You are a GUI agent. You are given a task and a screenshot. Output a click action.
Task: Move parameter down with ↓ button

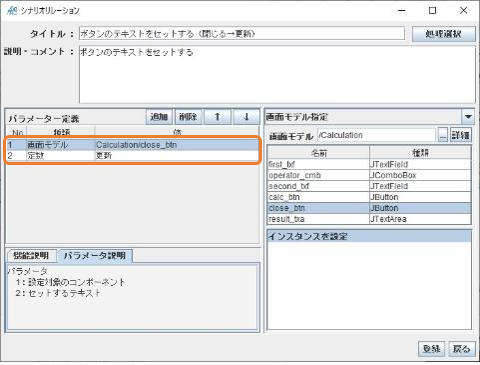pyautogui.click(x=246, y=117)
